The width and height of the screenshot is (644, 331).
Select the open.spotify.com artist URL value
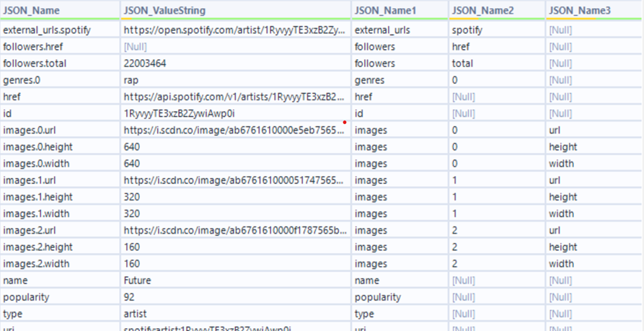coord(236,30)
